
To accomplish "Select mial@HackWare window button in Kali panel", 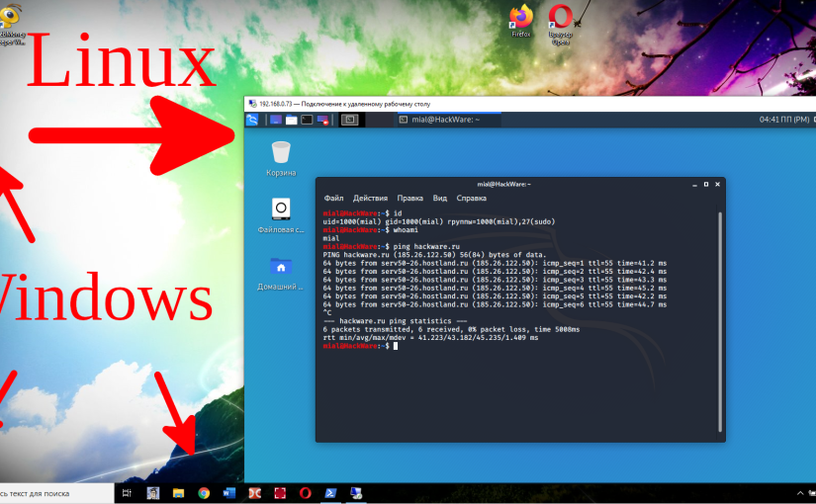I will 441,120.
